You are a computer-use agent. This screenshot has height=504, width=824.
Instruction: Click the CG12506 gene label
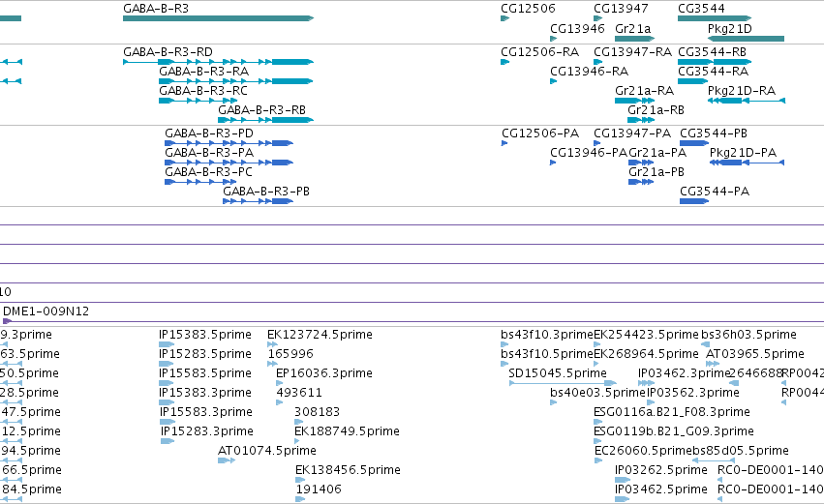point(528,9)
